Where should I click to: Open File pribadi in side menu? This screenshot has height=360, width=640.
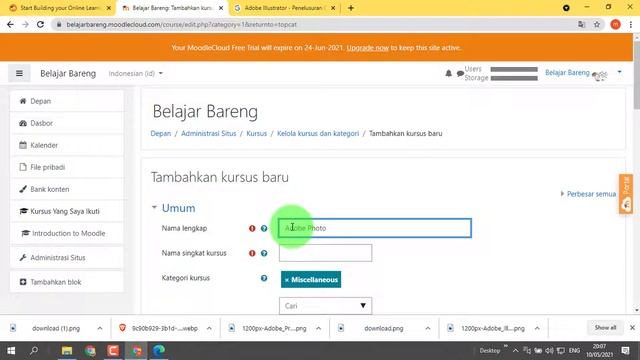click(67, 167)
